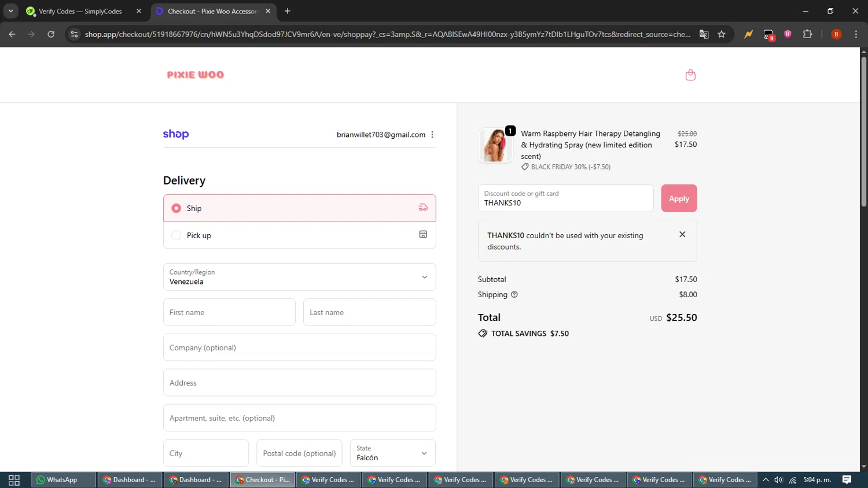Viewport: 868px width, 488px height.
Task: Open the Chrome profile B avatar
Action: coord(836,34)
